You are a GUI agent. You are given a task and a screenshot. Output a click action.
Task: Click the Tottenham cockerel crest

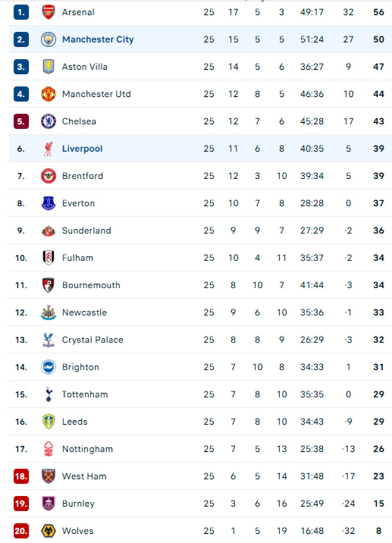tap(48, 394)
